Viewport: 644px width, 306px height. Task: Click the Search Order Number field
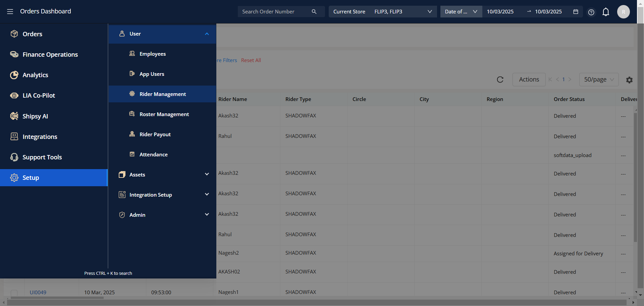pyautogui.click(x=275, y=11)
